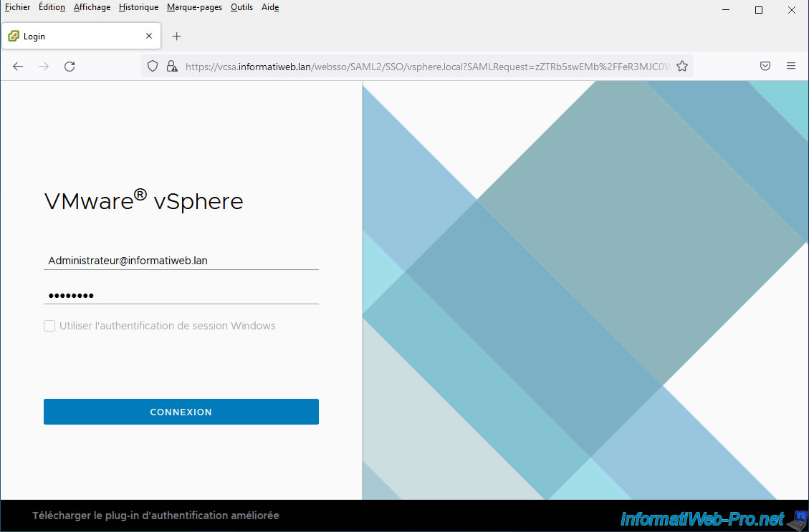Open the Aide menu
Viewport: 809px width, 532px height.
click(270, 7)
